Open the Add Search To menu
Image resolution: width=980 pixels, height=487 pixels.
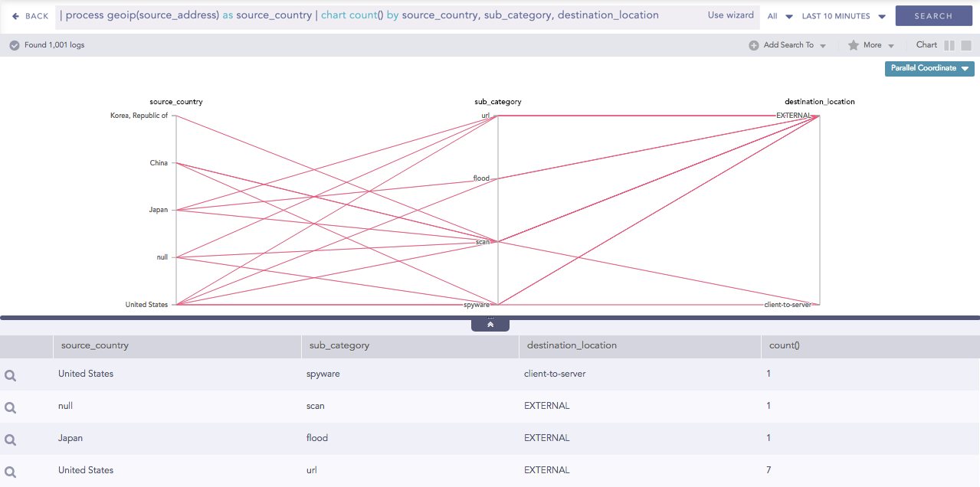click(x=794, y=45)
